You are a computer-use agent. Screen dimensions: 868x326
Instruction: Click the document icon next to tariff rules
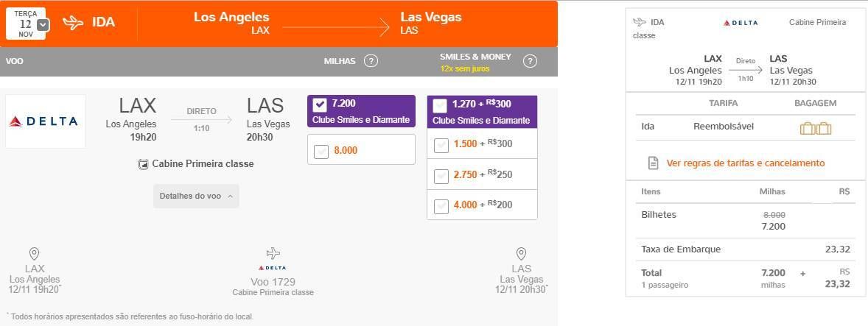coord(654,163)
